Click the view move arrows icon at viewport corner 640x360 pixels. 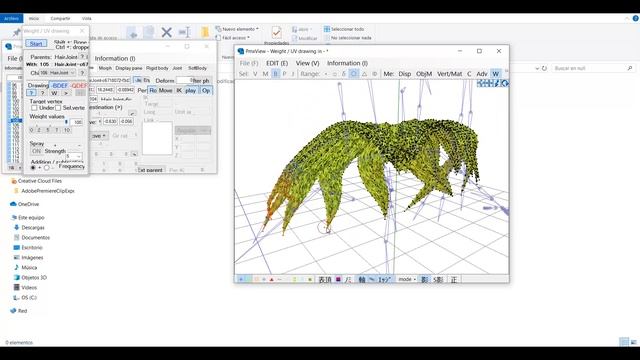[484, 83]
